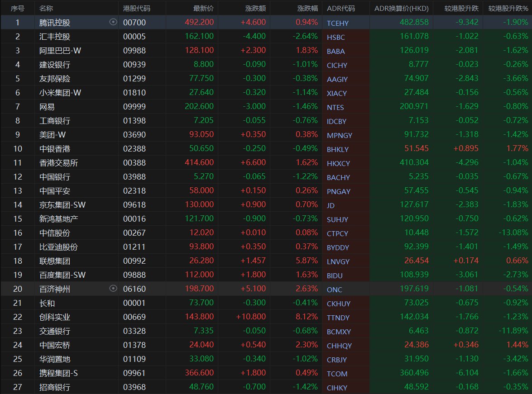532x394 pixels.
Task: Select the 建设银行 stock name
Action: click(x=55, y=64)
